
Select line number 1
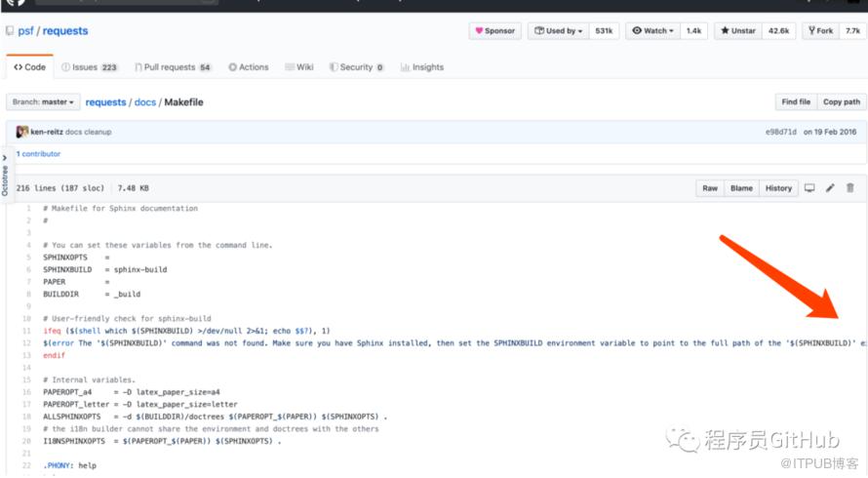click(x=28, y=208)
